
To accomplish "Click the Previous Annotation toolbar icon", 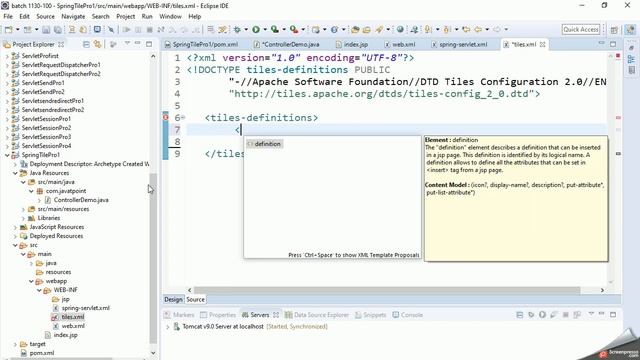I will click(447, 29).
